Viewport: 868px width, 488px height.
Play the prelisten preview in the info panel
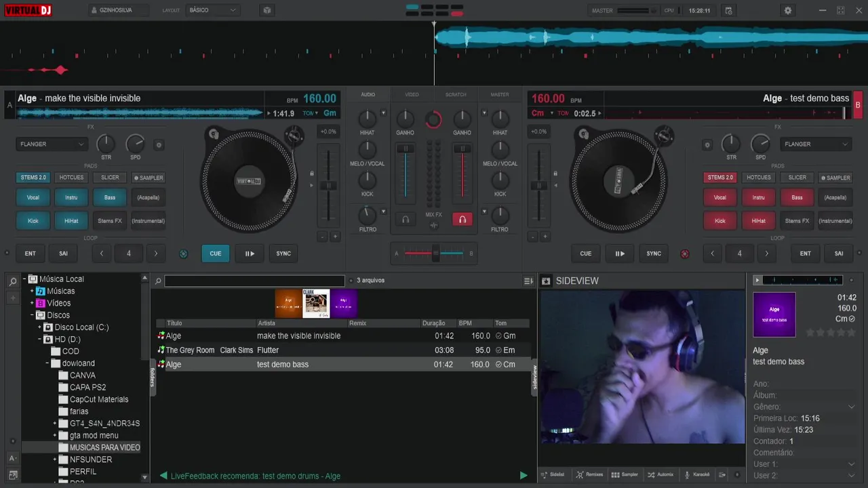click(757, 280)
